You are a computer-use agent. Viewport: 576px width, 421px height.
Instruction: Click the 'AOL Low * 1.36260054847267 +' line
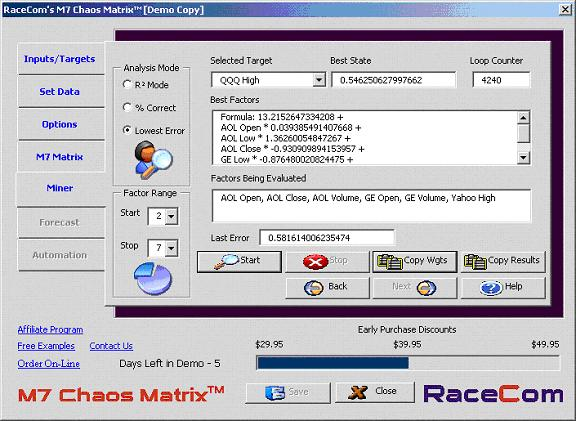tap(285, 138)
